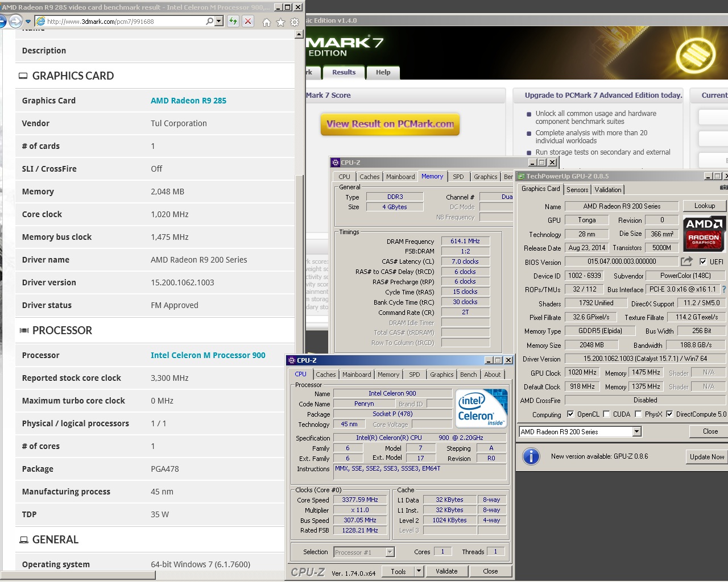Click the GPU-Z title bar app icon
This screenshot has height=582, width=728.
pyautogui.click(x=521, y=176)
